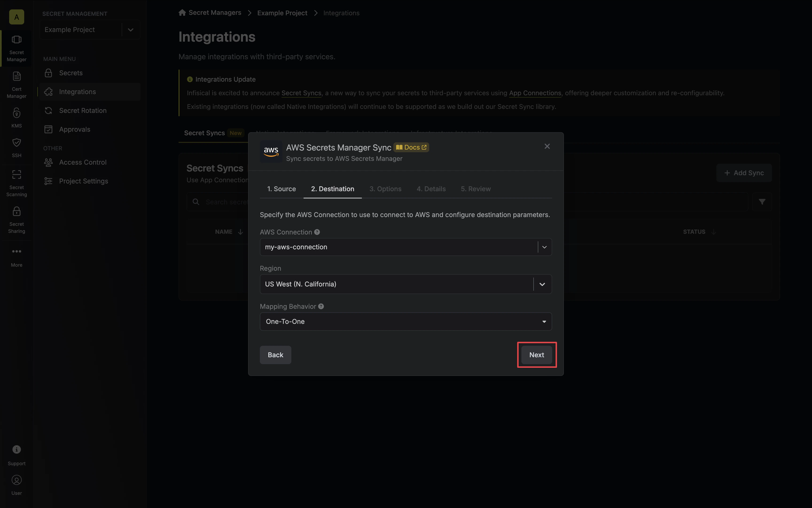Switch to the 3. Options step tab
812x508 pixels.
coord(386,189)
